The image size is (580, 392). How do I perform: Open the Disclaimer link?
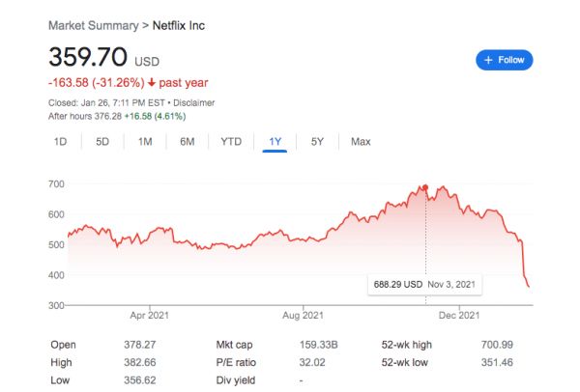[193, 102]
